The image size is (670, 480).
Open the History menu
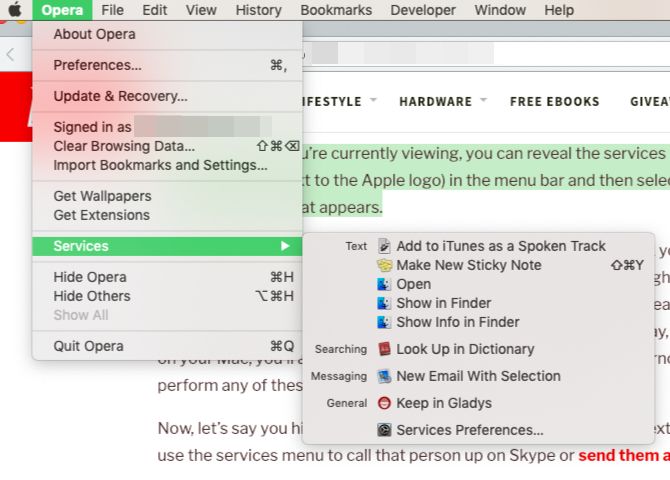click(x=258, y=10)
